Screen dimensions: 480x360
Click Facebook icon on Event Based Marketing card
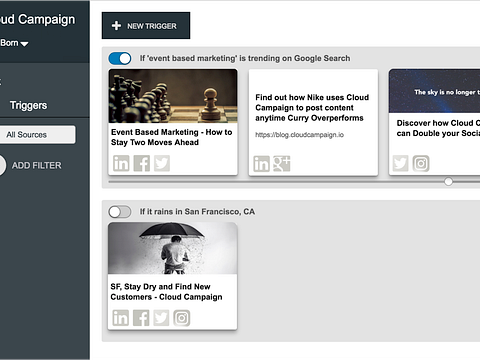point(142,163)
